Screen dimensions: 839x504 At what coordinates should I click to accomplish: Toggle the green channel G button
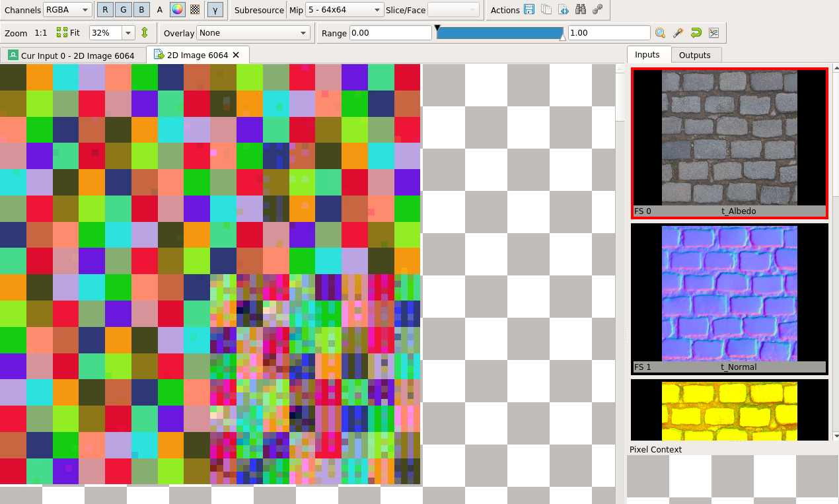tap(123, 10)
